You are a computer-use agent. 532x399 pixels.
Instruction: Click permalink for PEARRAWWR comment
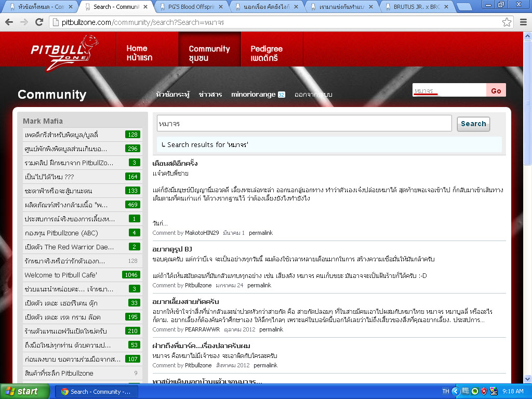[271, 329]
